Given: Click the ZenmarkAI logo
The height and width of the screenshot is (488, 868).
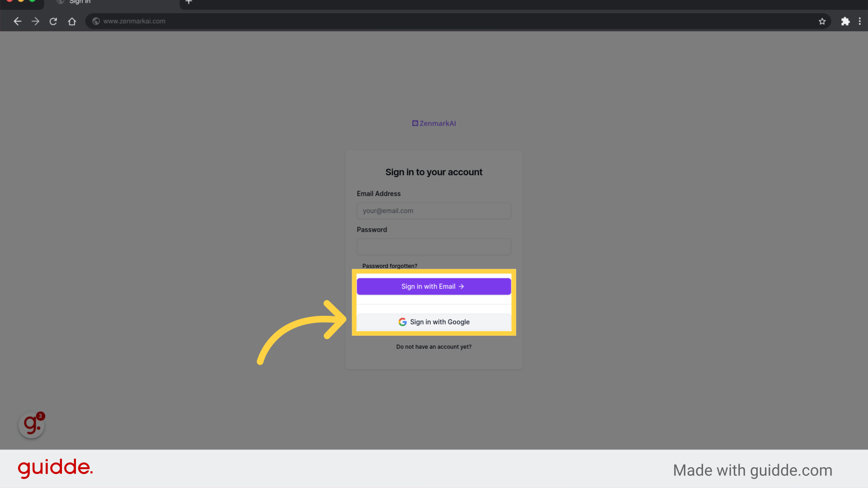Looking at the screenshot, I should 434,123.
